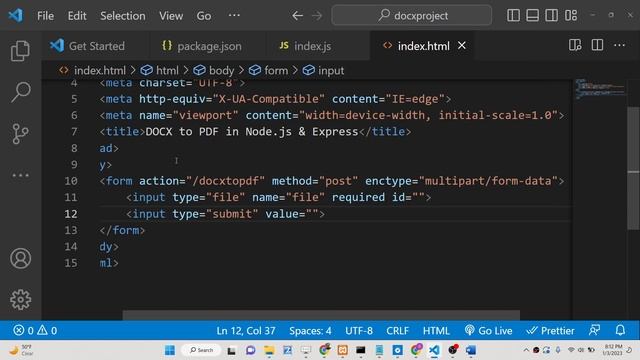Click the taskbar Search box
640x360 pixels.
(201, 350)
